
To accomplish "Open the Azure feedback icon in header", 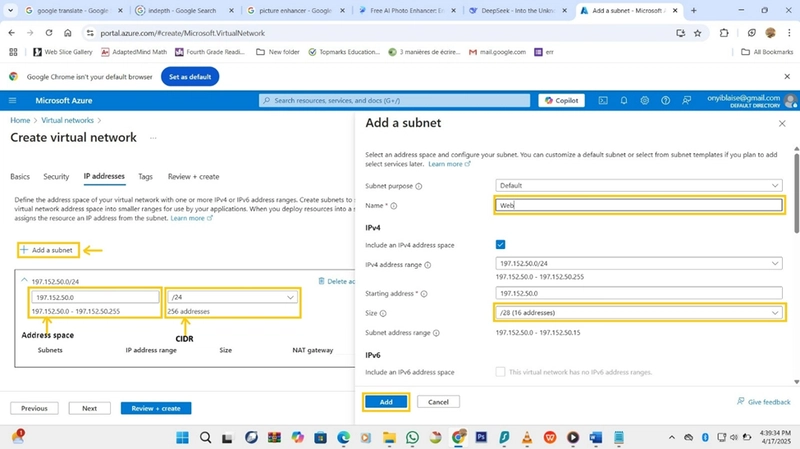I will pos(687,101).
